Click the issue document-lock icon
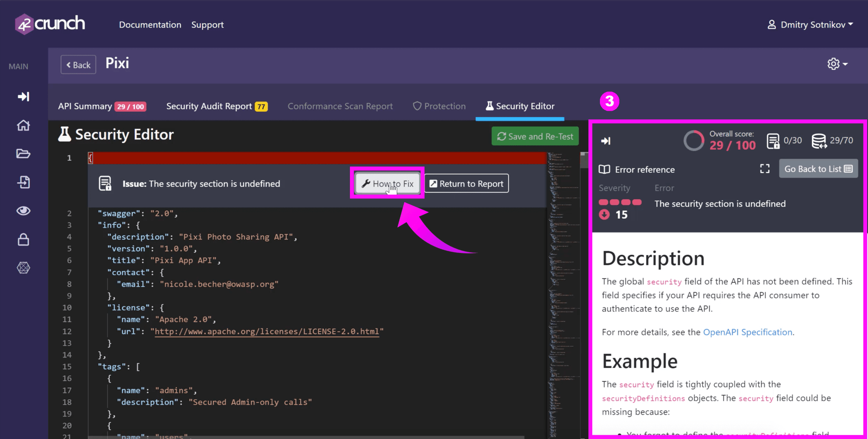Viewport: 868px width, 439px height. [x=105, y=183]
